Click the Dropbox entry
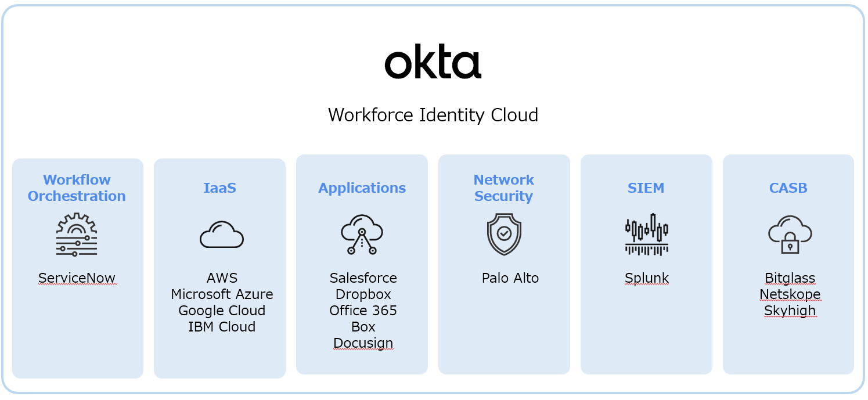The width and height of the screenshot is (868, 400). (x=363, y=294)
